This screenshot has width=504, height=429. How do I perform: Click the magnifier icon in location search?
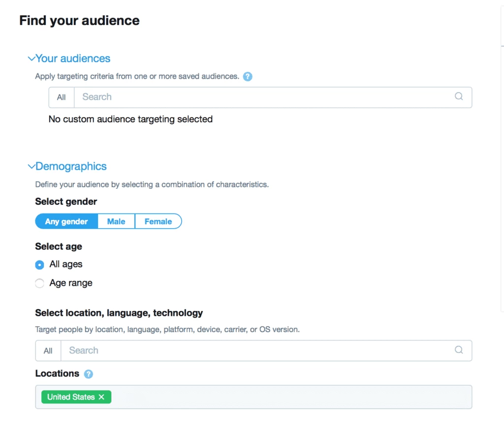(459, 350)
